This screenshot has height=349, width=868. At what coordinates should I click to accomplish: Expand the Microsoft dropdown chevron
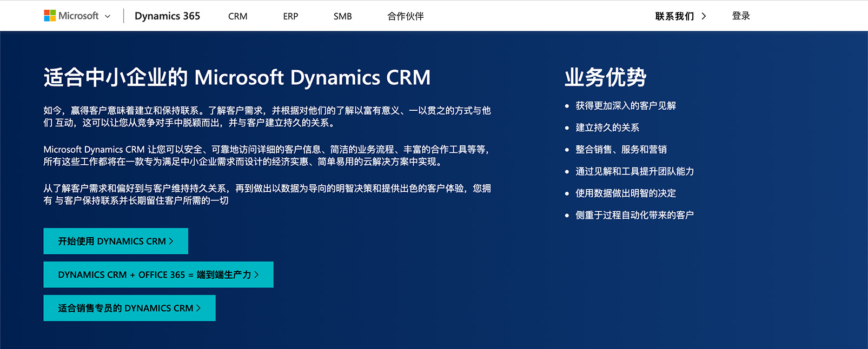pyautogui.click(x=108, y=16)
